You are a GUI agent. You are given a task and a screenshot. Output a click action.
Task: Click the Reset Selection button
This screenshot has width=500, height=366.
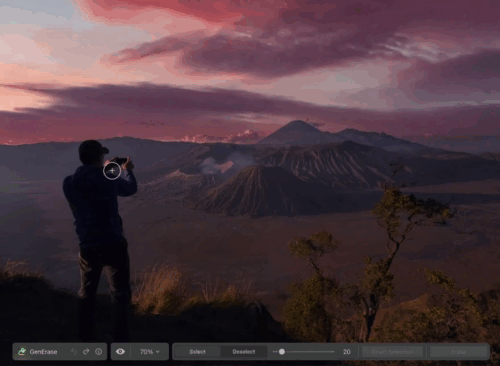pyautogui.click(x=392, y=352)
